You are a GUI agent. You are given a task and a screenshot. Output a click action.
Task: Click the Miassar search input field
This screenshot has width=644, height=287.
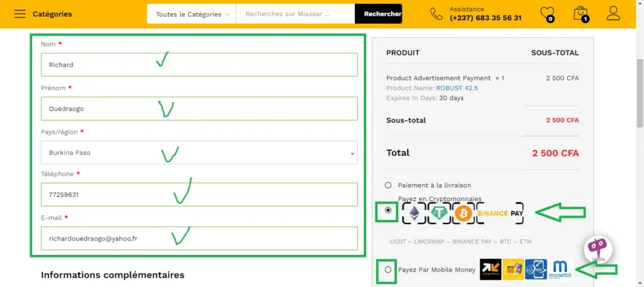295,14
